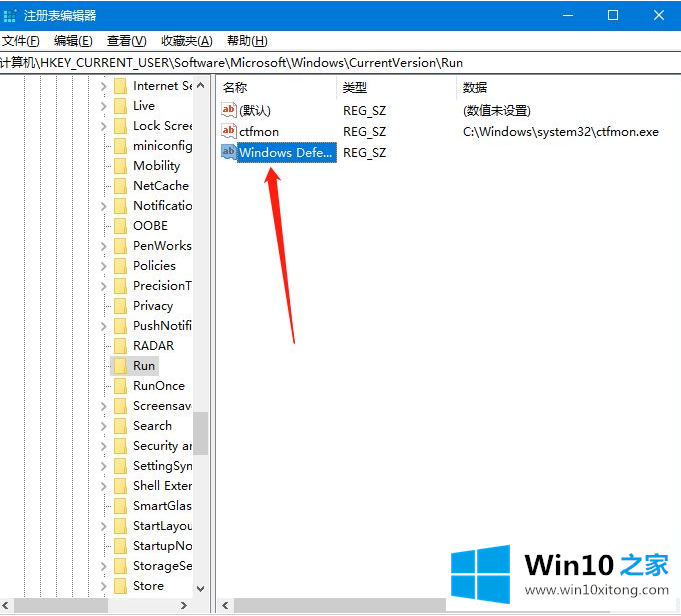Click the Search folder icon
This screenshot has height=616, width=681.
120,426
